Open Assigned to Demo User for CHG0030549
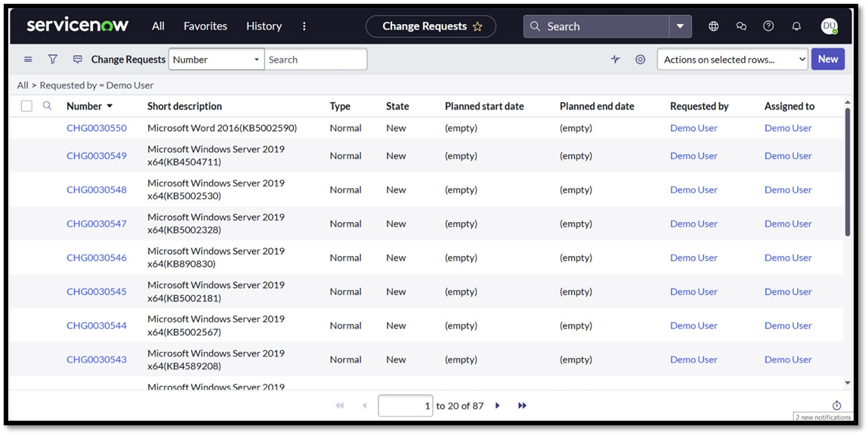The height and width of the screenshot is (435, 868). point(788,156)
